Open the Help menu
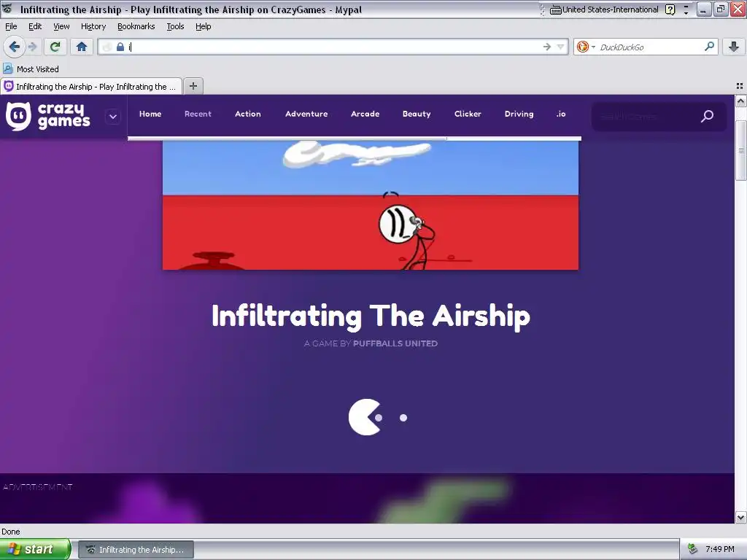Image resolution: width=747 pixels, height=560 pixels. pyautogui.click(x=204, y=26)
